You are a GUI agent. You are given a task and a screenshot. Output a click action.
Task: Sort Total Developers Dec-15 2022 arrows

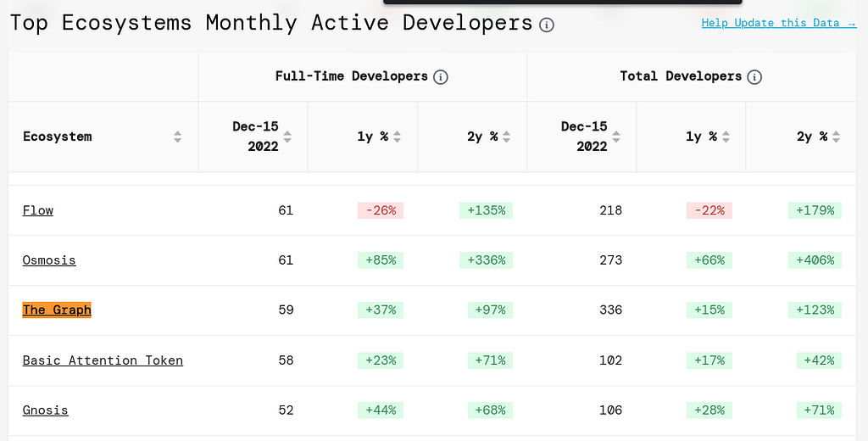click(616, 137)
